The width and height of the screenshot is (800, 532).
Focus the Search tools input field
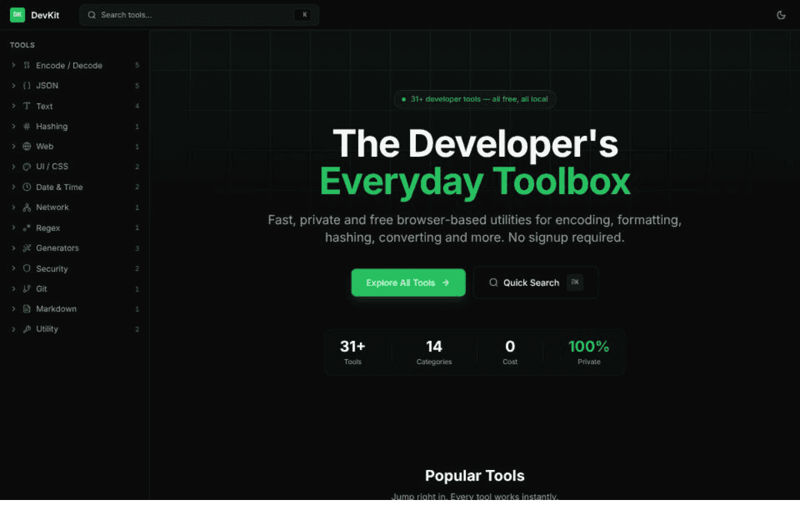[x=199, y=15]
